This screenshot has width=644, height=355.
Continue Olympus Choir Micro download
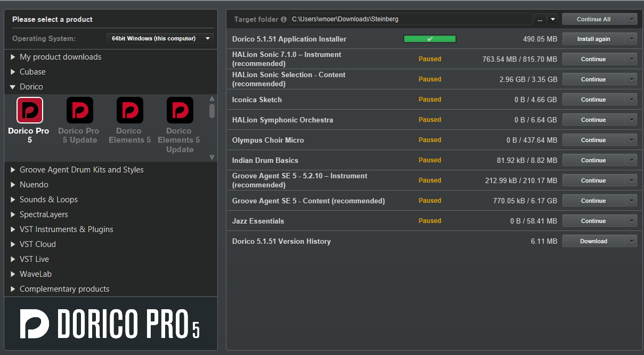(593, 140)
